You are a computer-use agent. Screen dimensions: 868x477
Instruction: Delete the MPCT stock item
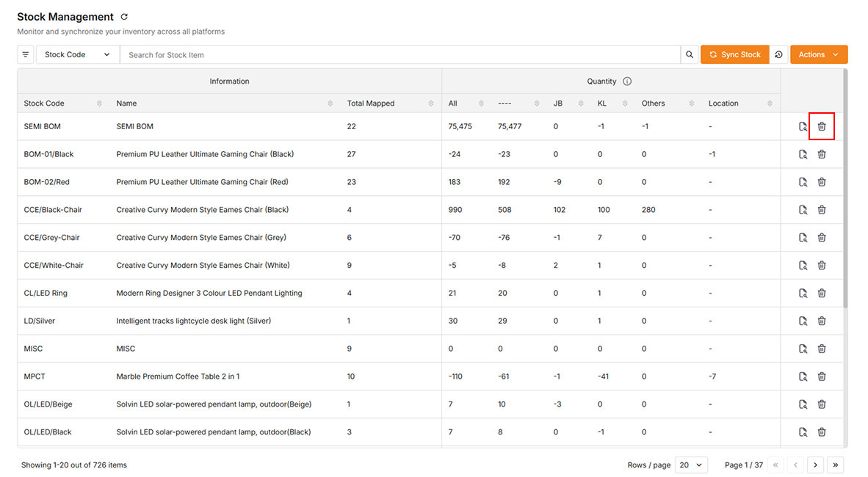(x=822, y=376)
